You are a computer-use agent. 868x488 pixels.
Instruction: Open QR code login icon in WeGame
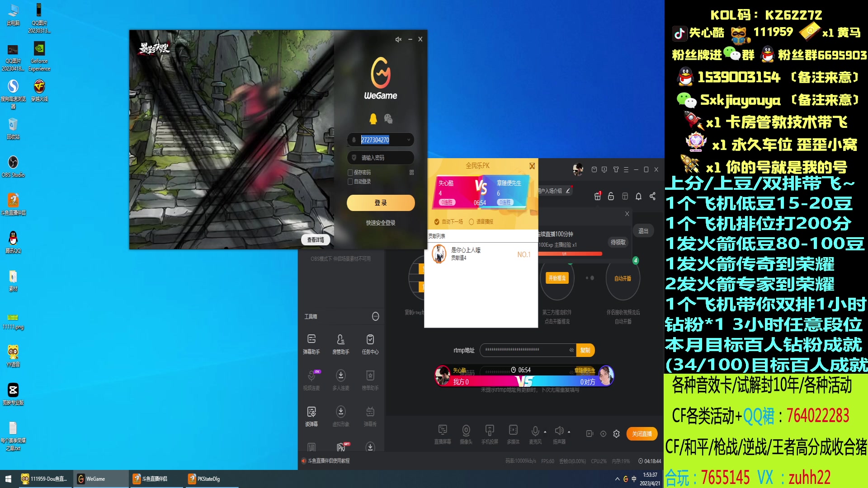(411, 173)
